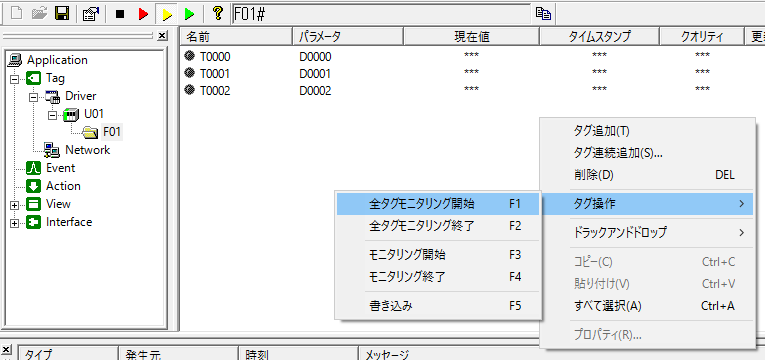Start all tag monitoring 全タグモニタリング開始

pyautogui.click(x=438, y=204)
